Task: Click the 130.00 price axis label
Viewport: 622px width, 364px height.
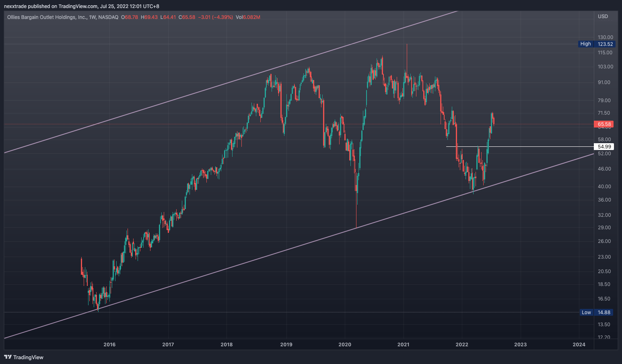Action: coord(606,37)
